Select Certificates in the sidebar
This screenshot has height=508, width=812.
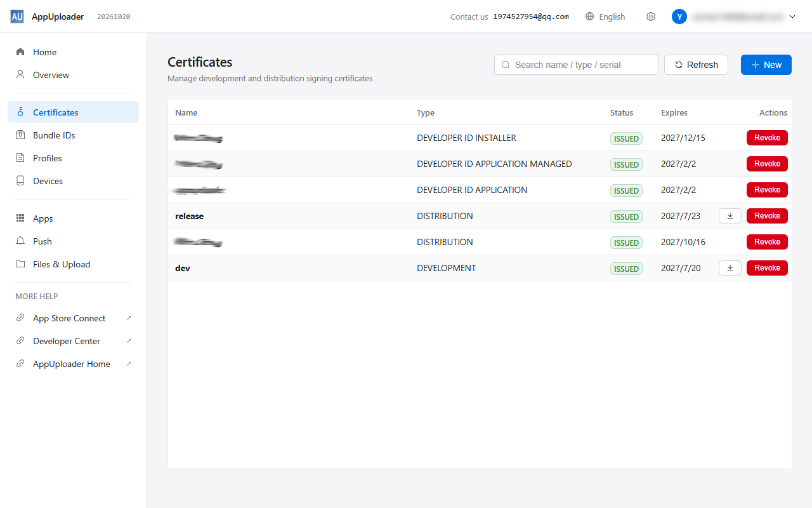point(73,112)
